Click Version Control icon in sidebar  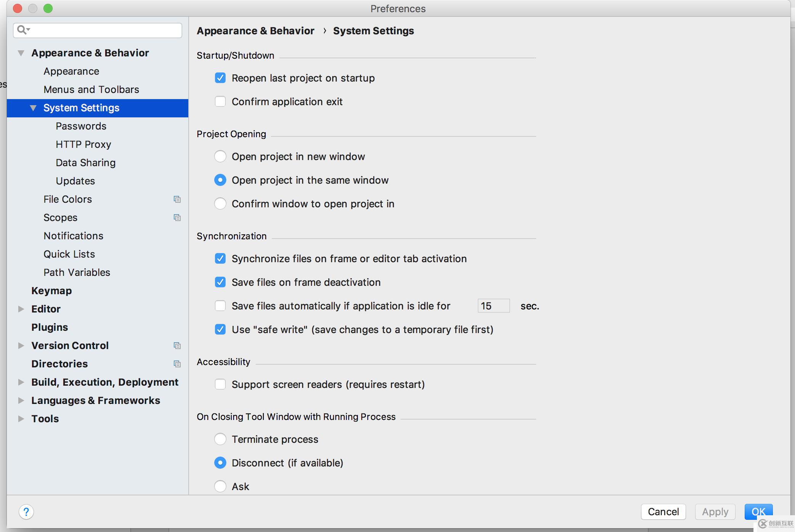click(177, 346)
